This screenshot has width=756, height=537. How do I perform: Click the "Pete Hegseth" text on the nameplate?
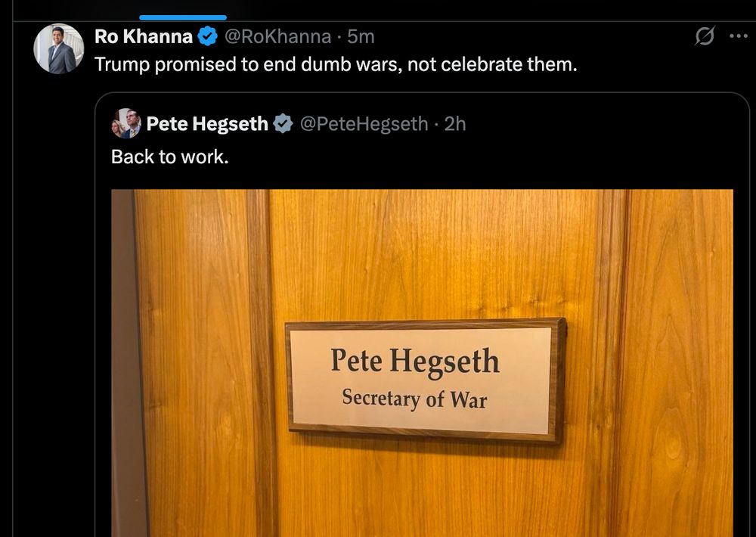tap(414, 362)
